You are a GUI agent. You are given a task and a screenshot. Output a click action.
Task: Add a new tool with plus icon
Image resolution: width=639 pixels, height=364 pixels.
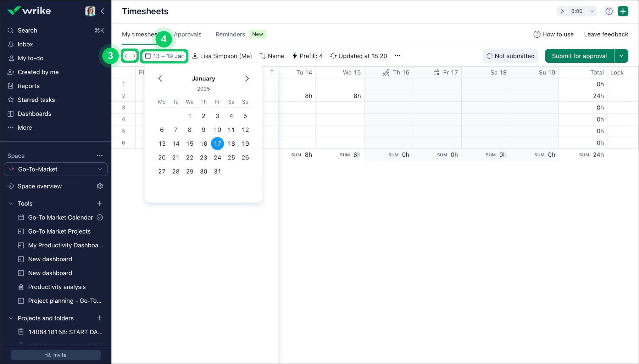pos(100,203)
